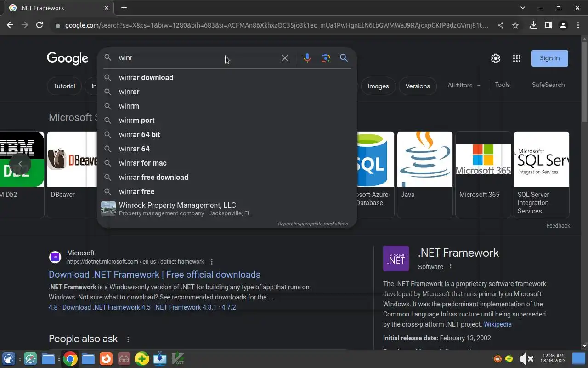Report inappropriate predictions
This screenshot has width=588, height=368.
[x=313, y=224]
